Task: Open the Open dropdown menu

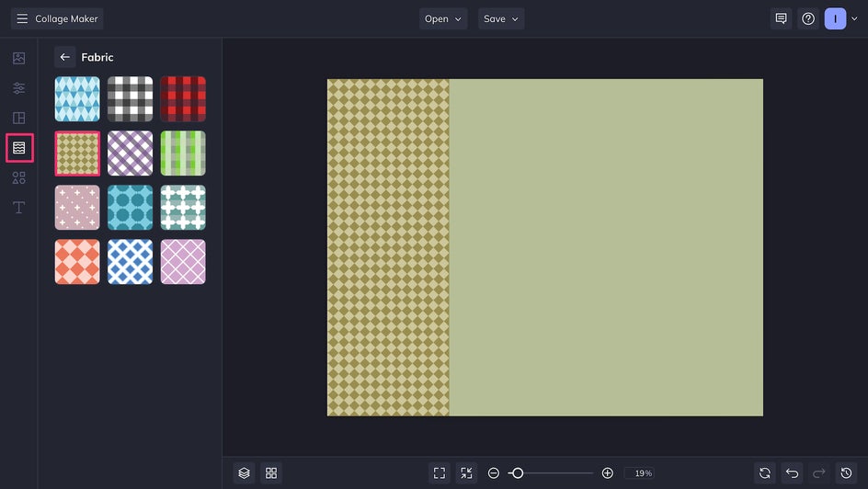Action: tap(443, 18)
